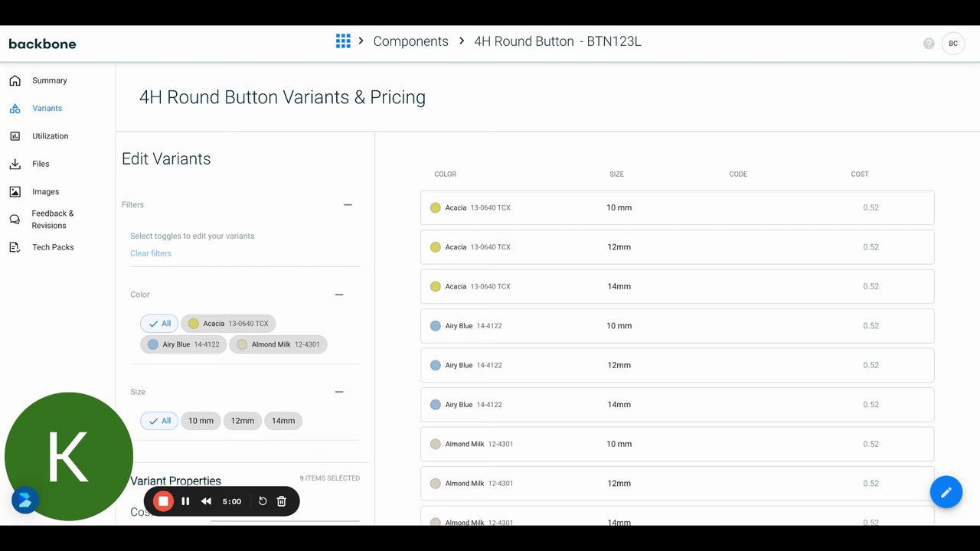
Task: Toggle the 10 mm size chip
Action: tap(201, 421)
